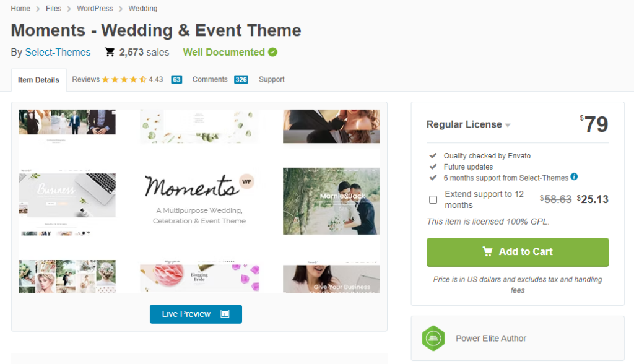Switch to the Comments tab

coord(210,79)
